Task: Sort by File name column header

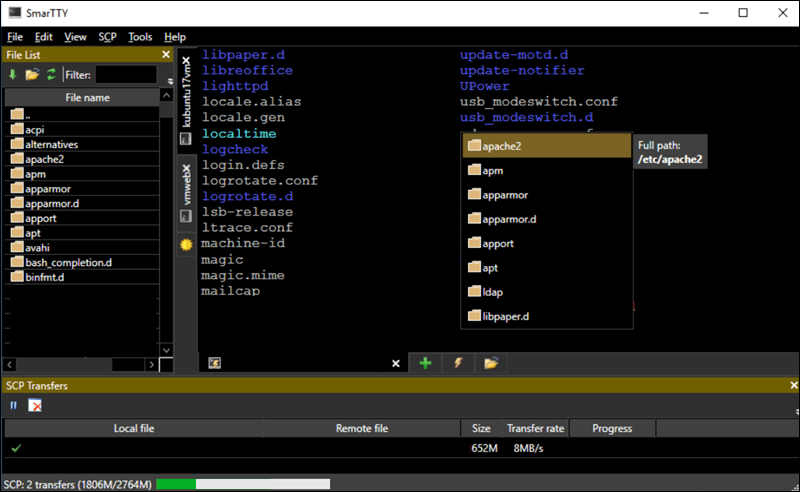Action: pyautogui.click(x=82, y=97)
